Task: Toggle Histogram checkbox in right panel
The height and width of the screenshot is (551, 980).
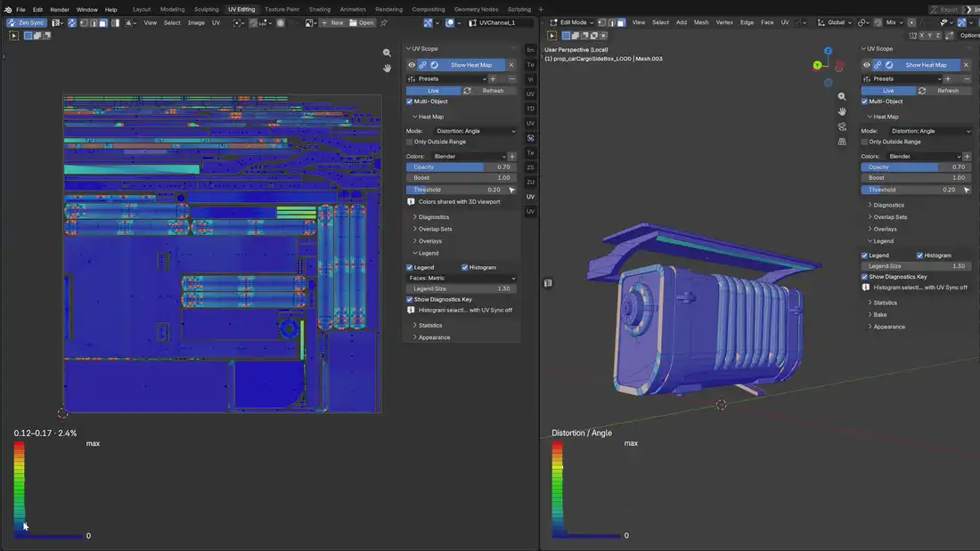Action: pyautogui.click(x=919, y=255)
